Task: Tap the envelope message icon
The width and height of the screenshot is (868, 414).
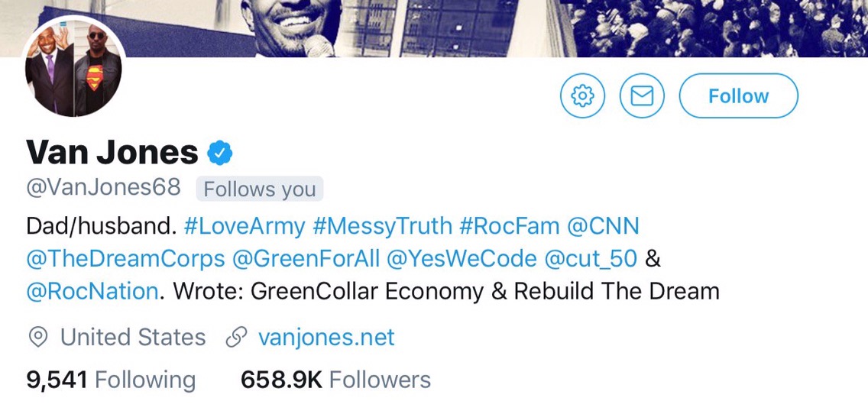Action: (642, 96)
